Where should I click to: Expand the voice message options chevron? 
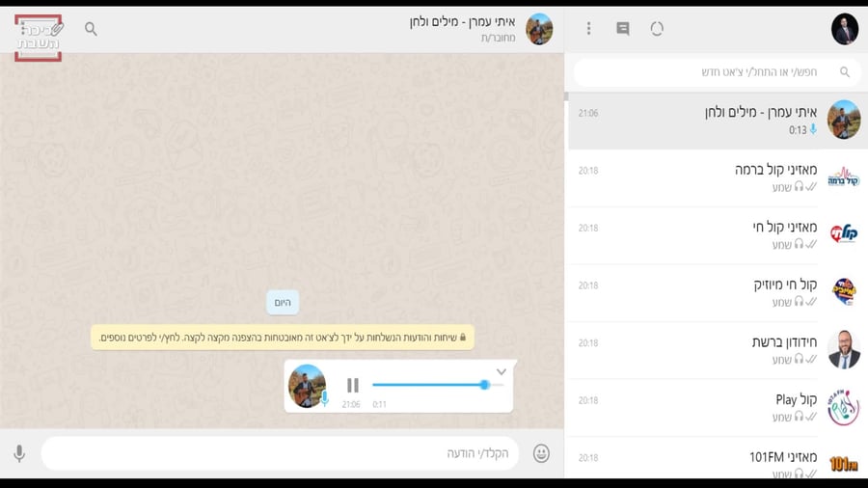coord(501,372)
